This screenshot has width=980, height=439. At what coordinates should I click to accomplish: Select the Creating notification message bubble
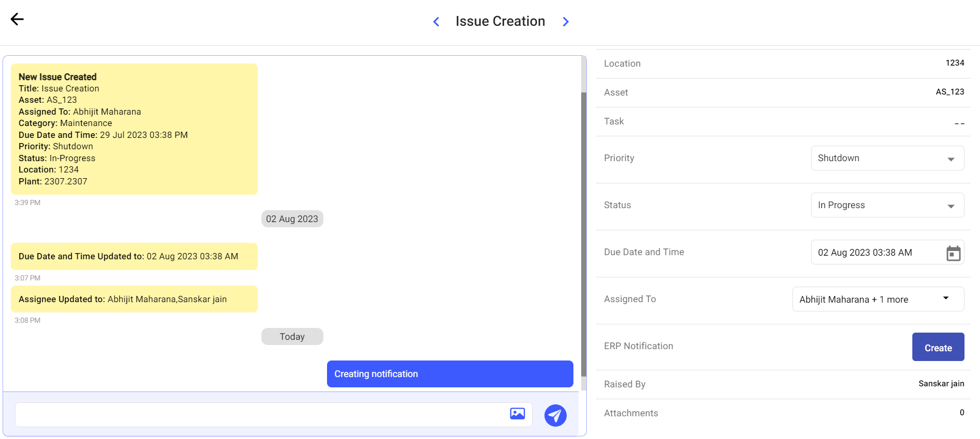(x=449, y=374)
